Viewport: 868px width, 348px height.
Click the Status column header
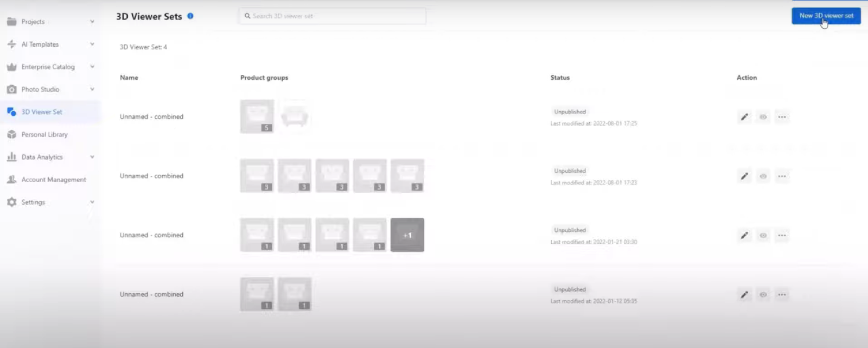point(560,78)
